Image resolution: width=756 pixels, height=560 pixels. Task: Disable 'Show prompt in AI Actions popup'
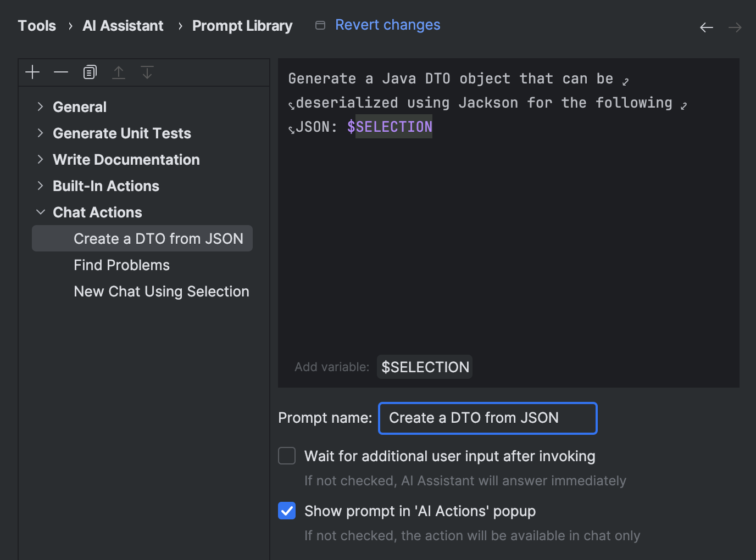[x=287, y=511]
